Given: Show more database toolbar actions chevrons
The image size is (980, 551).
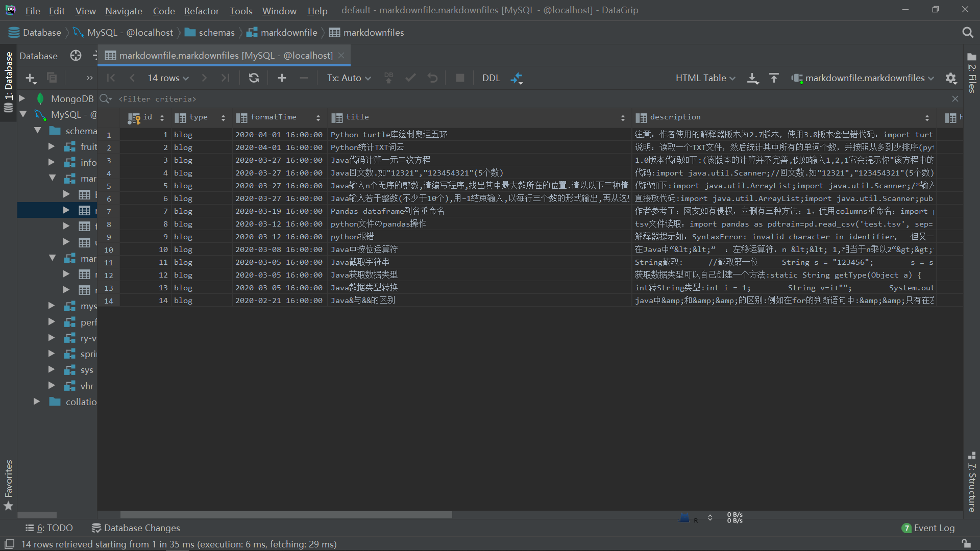Looking at the screenshot, I should click(x=90, y=78).
